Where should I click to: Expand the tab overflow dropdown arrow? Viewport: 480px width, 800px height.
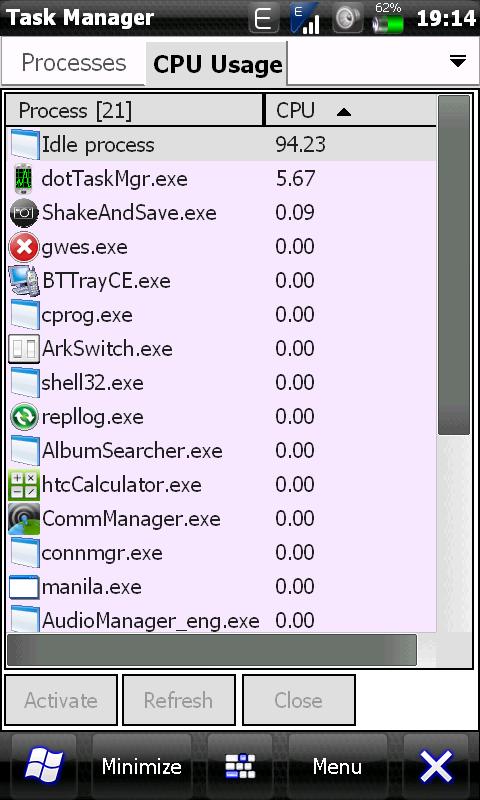(458, 62)
